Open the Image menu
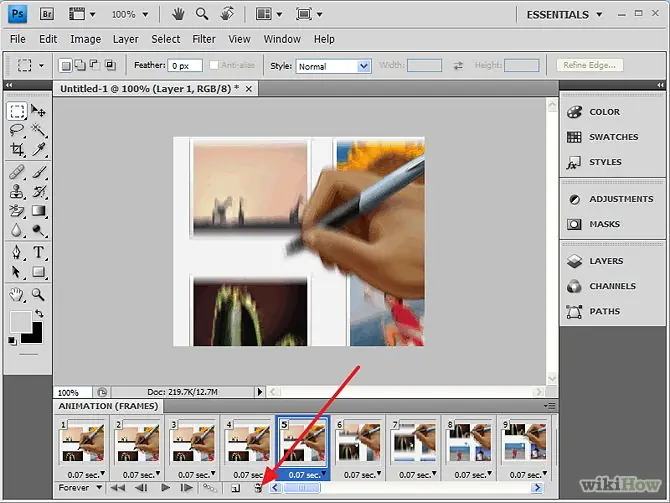Viewport: 670px width, 503px height. [85, 39]
